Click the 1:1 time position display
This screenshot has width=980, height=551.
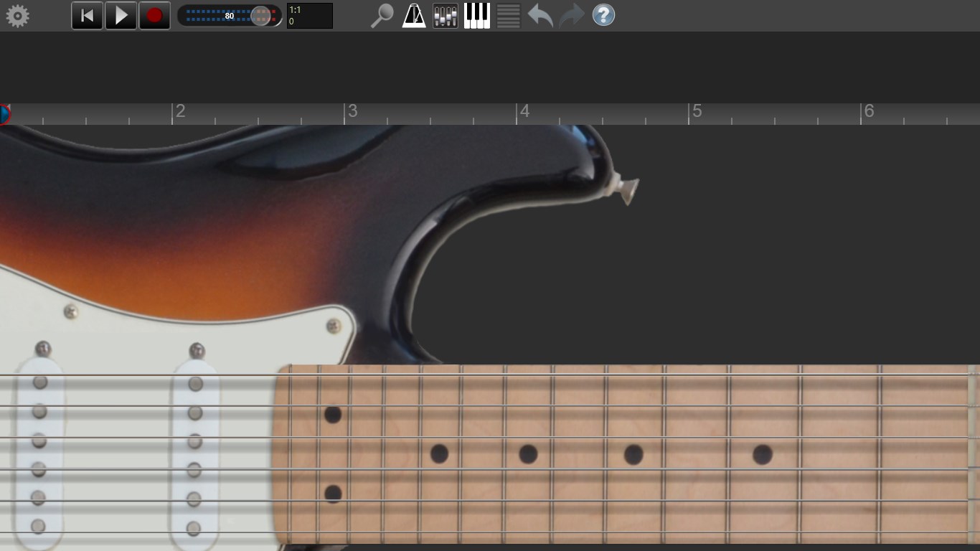[x=310, y=15]
